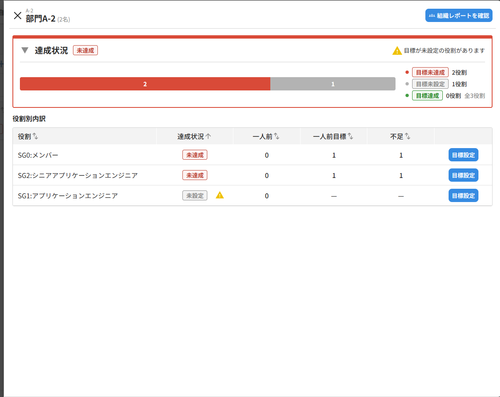Screen dimensions: 500x397
Task: Select the 目標未達成 legend badge
Action: tap(430, 72)
